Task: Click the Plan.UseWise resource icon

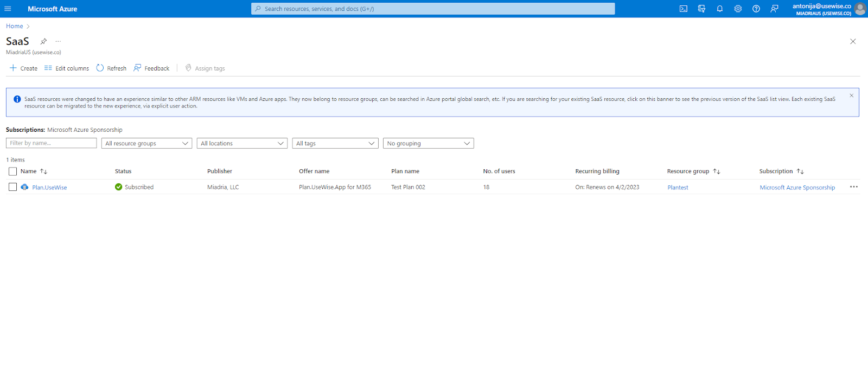Action: coord(24,187)
